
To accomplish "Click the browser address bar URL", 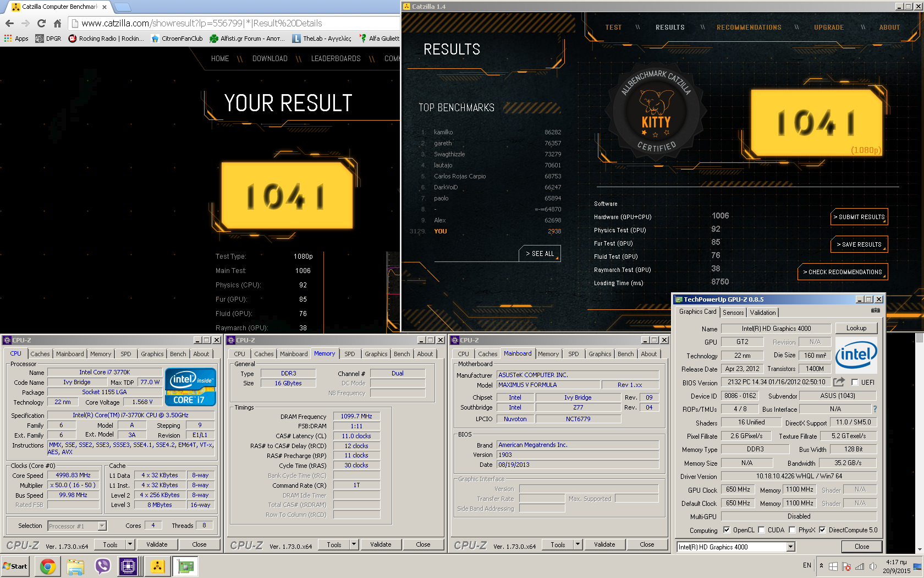I will point(202,23).
